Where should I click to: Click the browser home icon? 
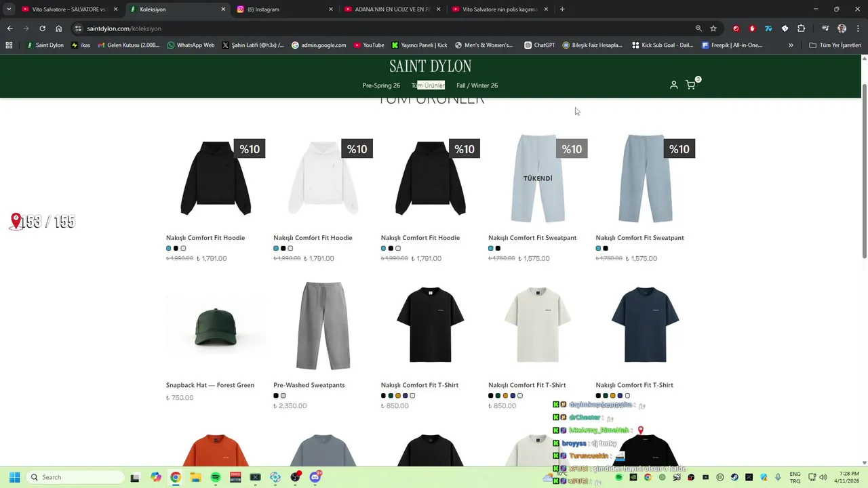tap(59, 28)
